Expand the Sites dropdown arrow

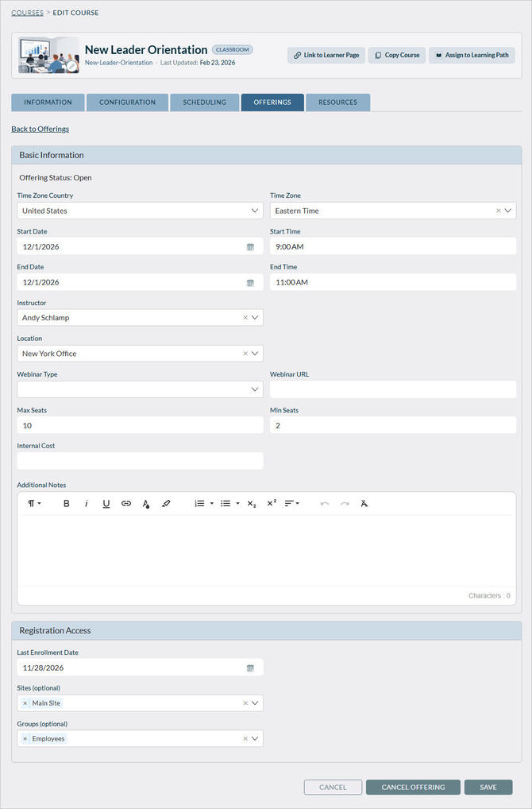(x=255, y=703)
